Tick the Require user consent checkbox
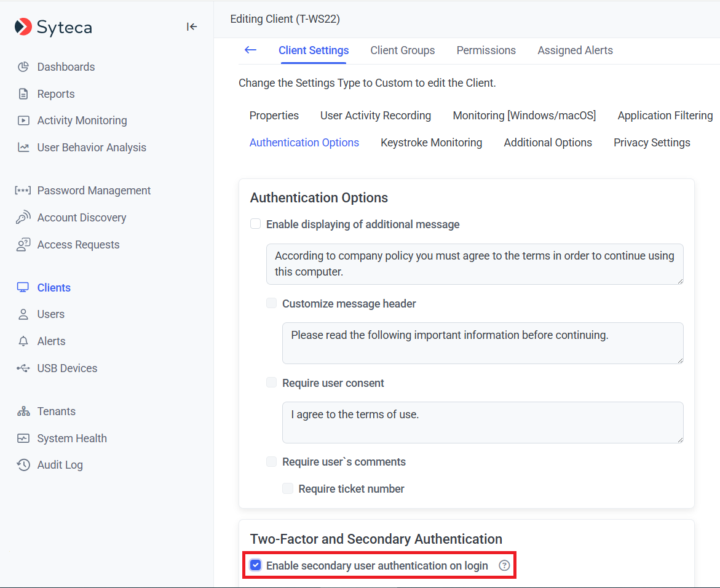Image resolution: width=720 pixels, height=588 pixels. (272, 383)
